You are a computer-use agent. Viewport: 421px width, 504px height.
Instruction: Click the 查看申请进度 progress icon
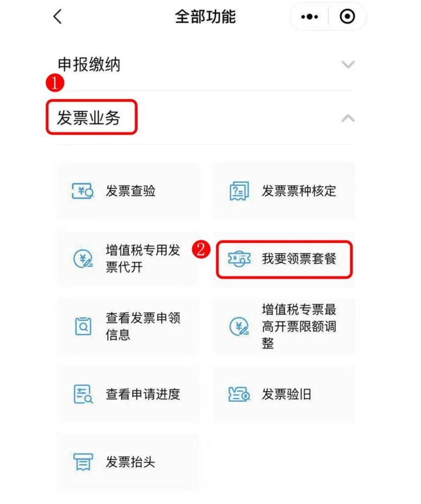pos(83,395)
